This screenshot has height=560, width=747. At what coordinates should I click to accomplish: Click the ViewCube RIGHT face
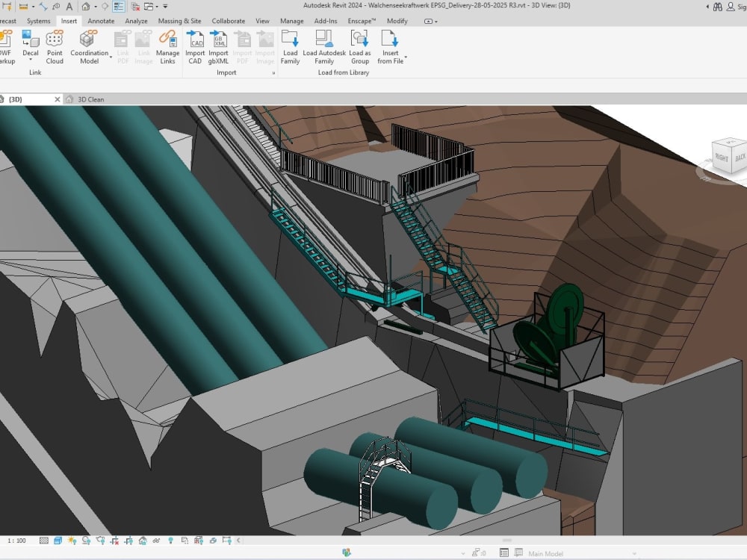pos(722,158)
